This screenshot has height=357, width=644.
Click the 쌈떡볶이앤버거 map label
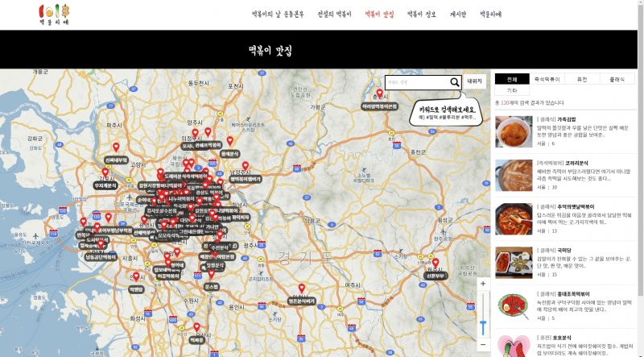click(x=246, y=180)
